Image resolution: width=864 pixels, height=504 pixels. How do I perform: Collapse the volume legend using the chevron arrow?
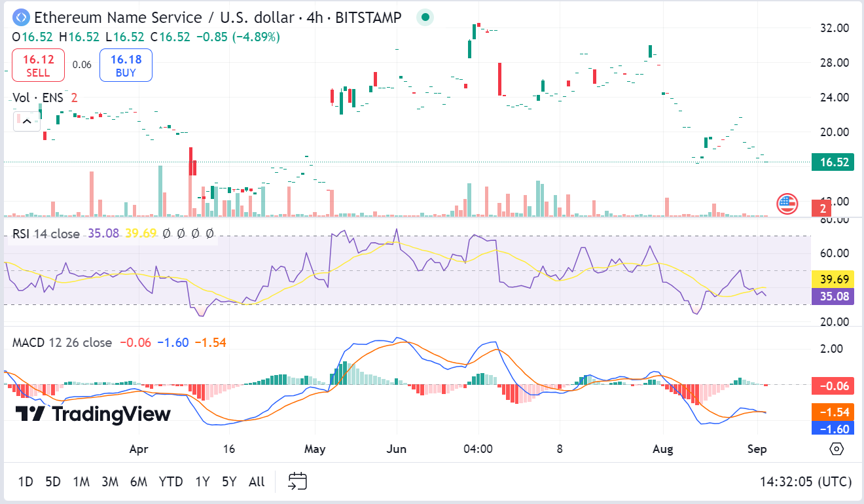coord(26,121)
